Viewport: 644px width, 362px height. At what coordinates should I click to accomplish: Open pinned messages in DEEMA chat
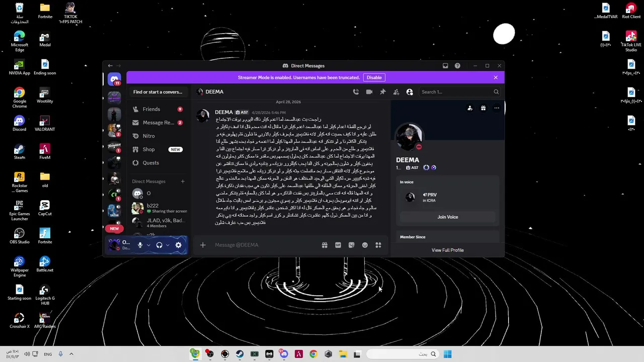pos(383,92)
